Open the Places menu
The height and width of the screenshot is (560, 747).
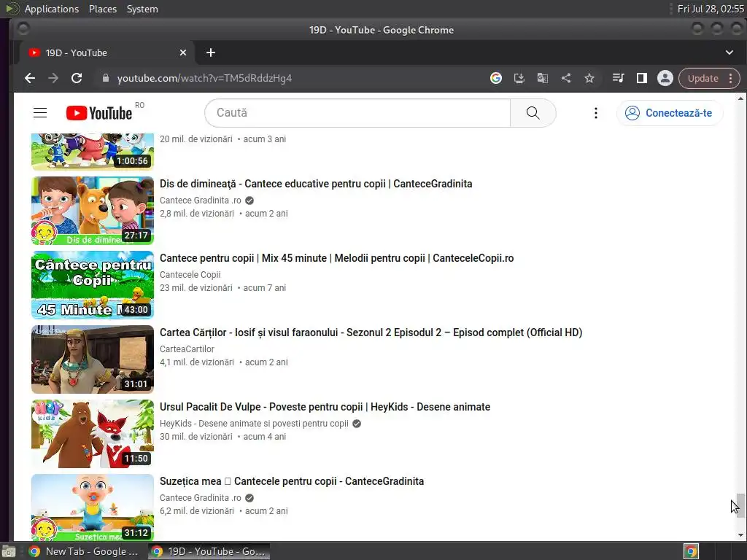[x=102, y=9]
